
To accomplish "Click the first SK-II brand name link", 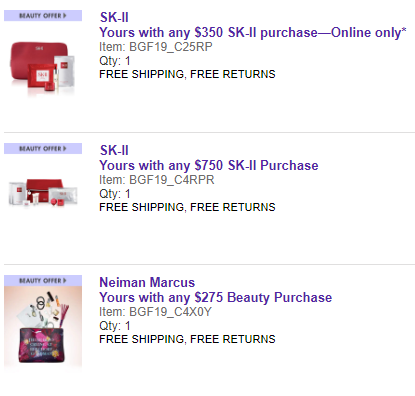I will [114, 17].
